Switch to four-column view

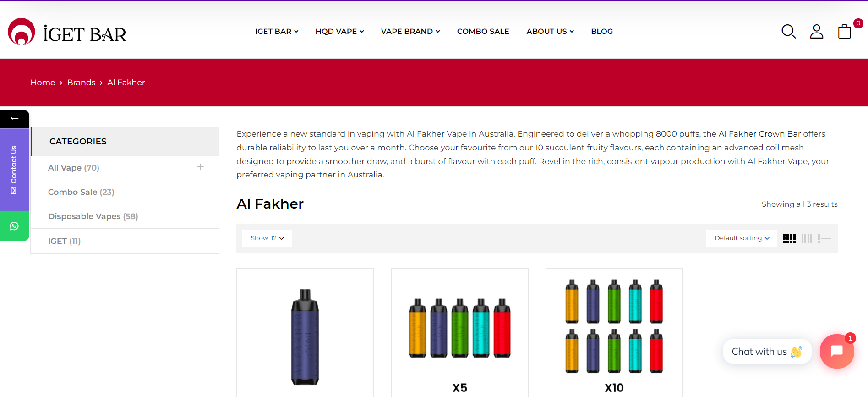coord(807,238)
